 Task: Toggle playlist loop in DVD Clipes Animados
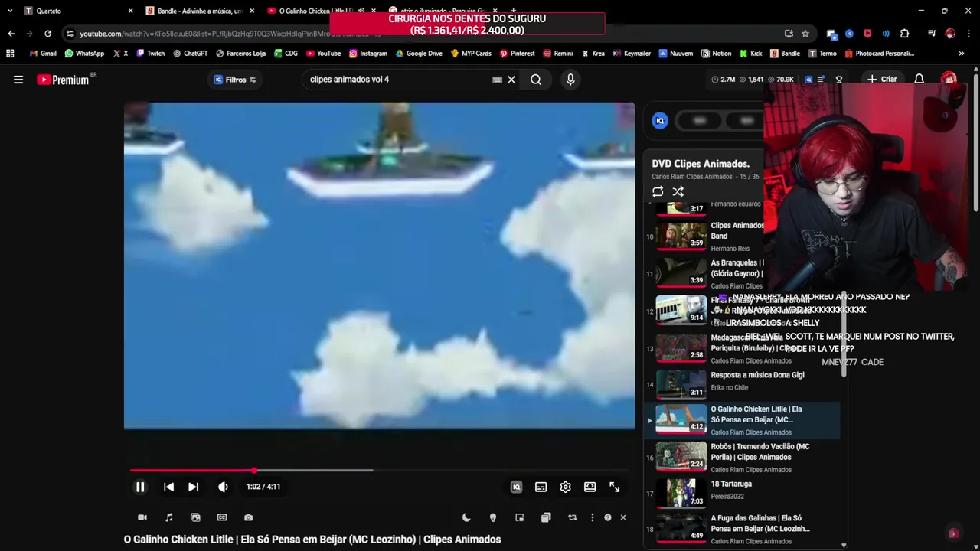[x=658, y=192]
